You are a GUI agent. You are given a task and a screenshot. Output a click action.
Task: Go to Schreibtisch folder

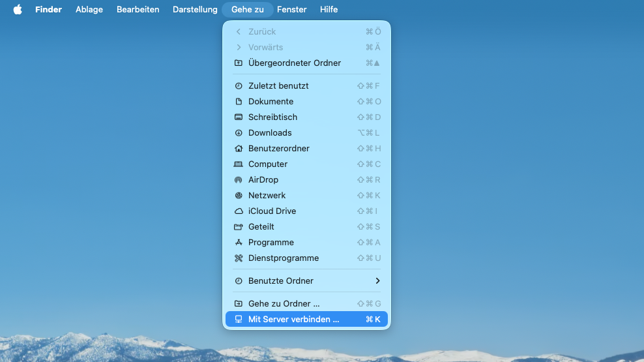pos(272,117)
